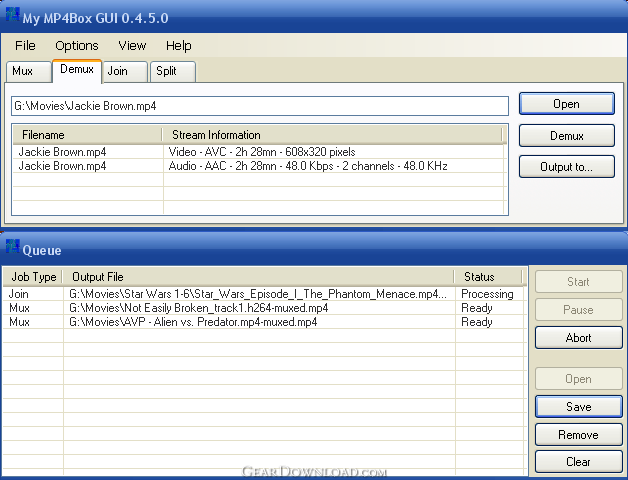This screenshot has height=480, width=628.
Task: Open the Options menu
Action: tap(76, 46)
